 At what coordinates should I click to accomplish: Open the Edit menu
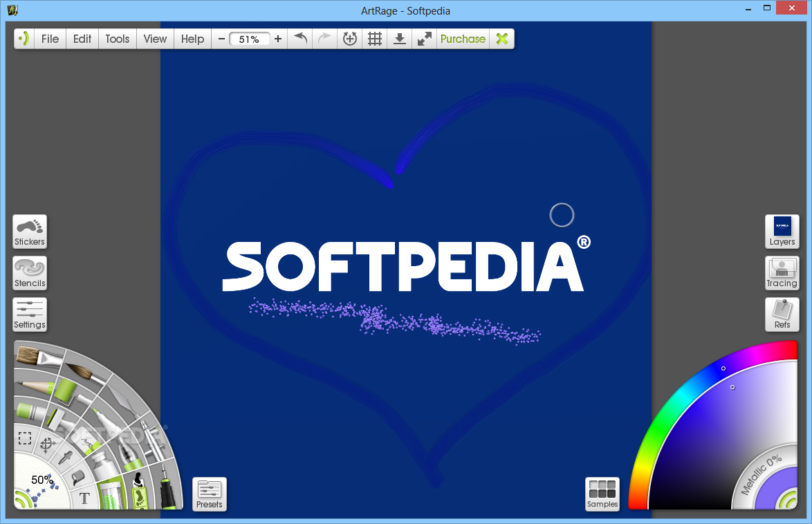[x=82, y=39]
